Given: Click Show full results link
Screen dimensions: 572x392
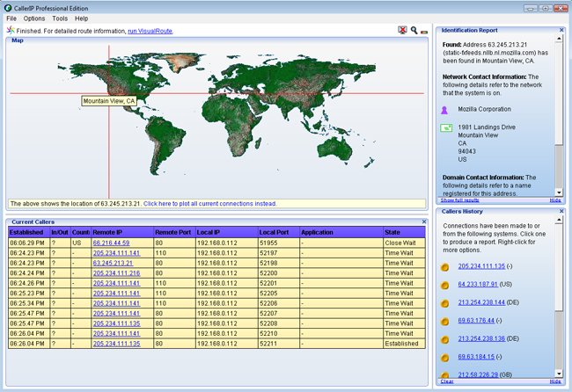Looking at the screenshot, I should pos(459,200).
